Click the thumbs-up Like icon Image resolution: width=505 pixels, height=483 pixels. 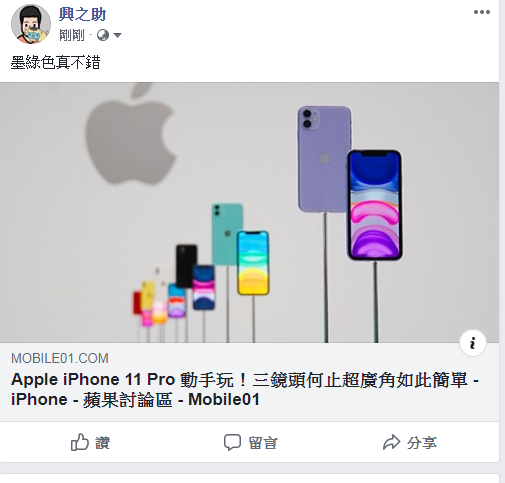80,442
